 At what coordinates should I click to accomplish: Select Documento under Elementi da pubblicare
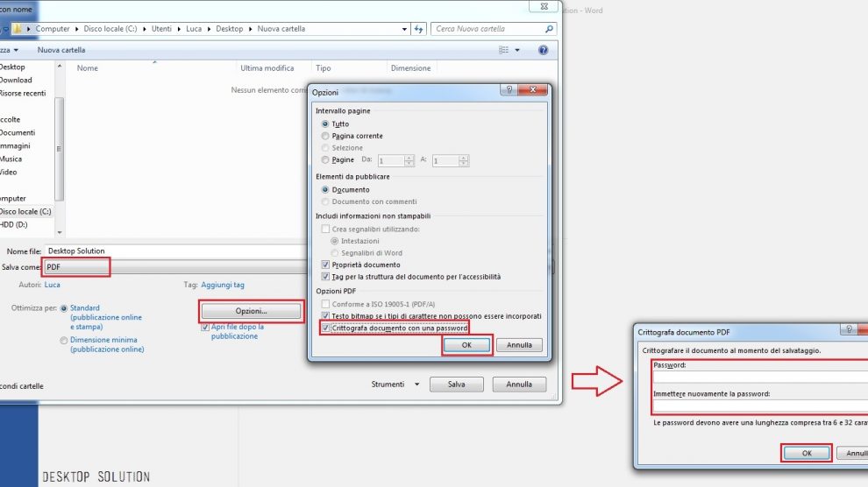325,189
